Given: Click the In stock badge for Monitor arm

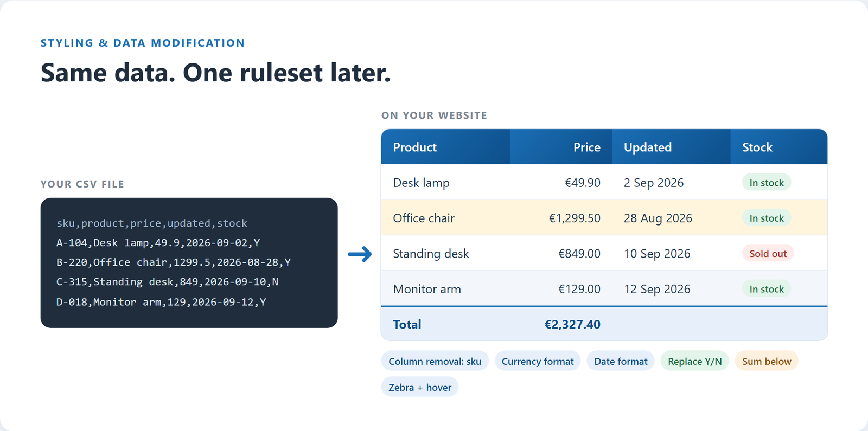Looking at the screenshot, I should pyautogui.click(x=767, y=289).
